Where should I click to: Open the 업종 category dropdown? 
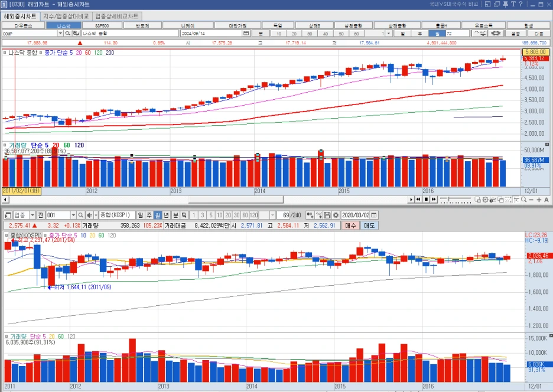32,215
